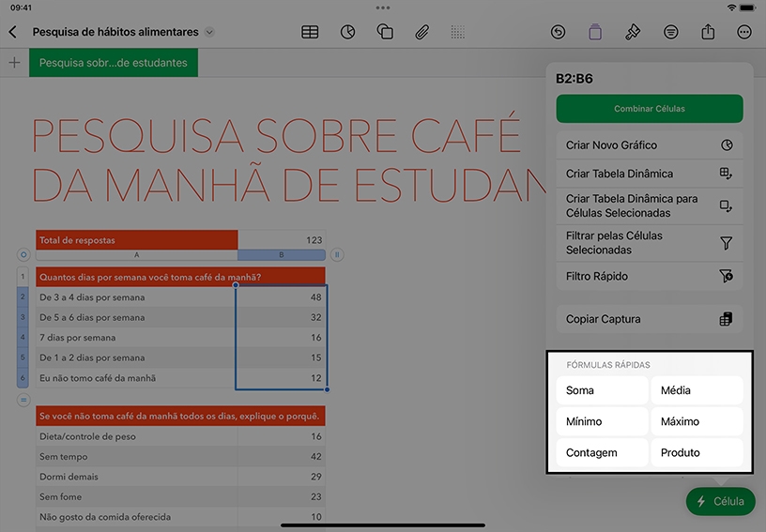Open the More options ellipsis menu
This screenshot has height=532, width=766.
point(744,32)
